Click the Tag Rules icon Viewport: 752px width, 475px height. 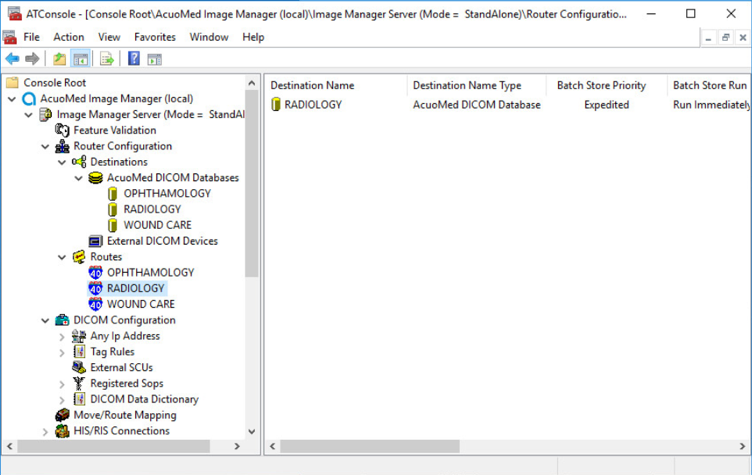click(x=79, y=352)
